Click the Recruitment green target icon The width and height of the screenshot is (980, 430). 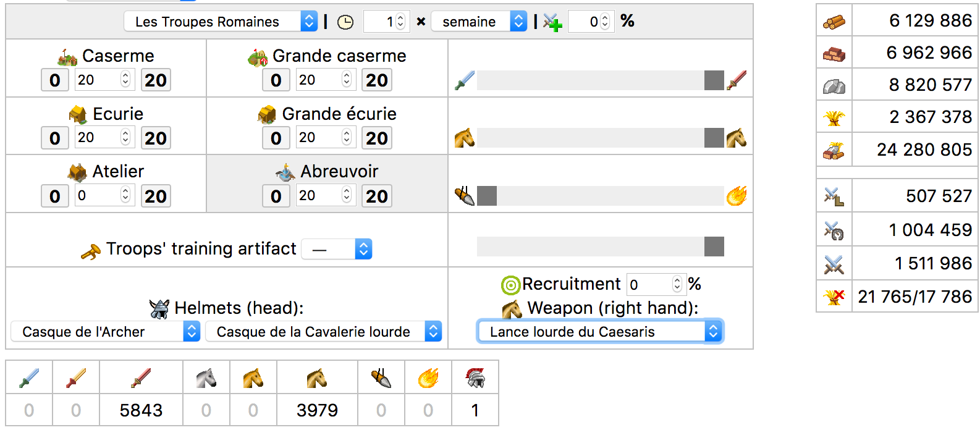510,285
